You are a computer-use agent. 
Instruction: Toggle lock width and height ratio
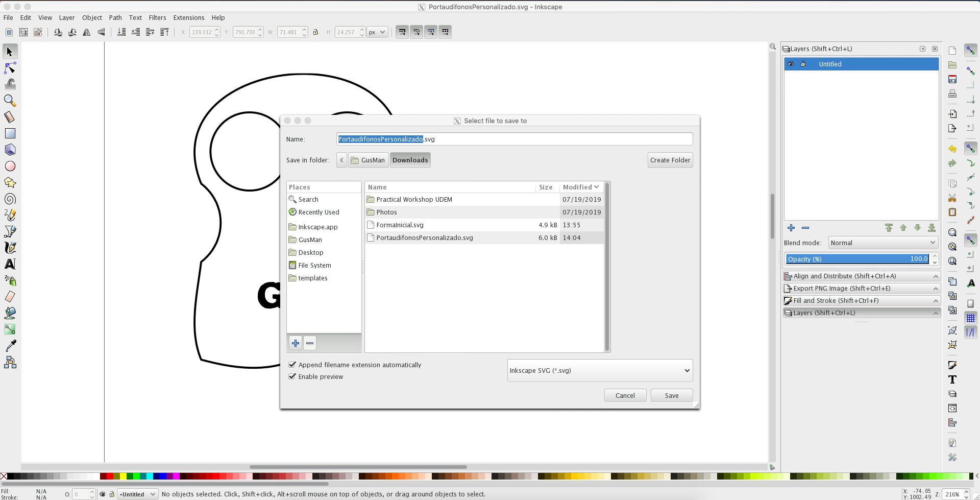(x=315, y=32)
